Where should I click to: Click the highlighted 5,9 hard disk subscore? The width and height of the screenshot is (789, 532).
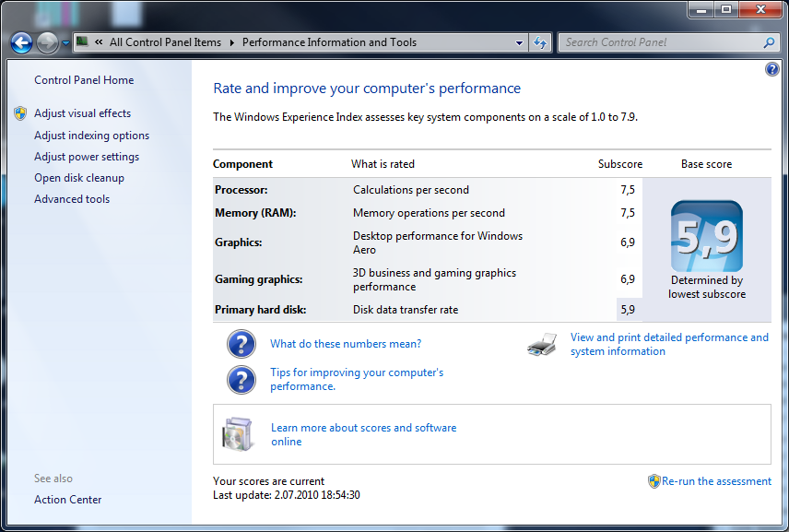pos(628,310)
